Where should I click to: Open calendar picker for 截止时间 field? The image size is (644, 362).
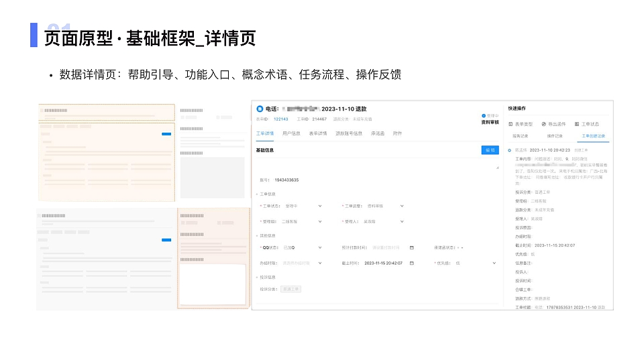coord(411,263)
